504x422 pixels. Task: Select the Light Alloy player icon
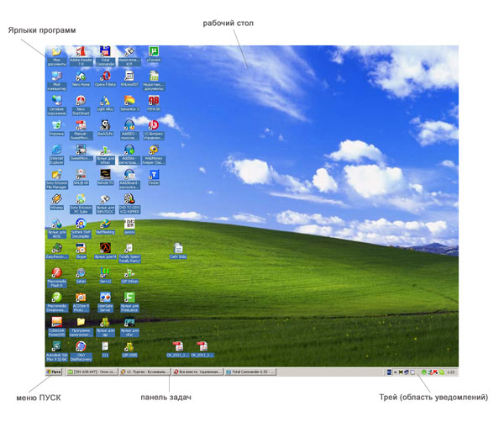click(x=105, y=103)
